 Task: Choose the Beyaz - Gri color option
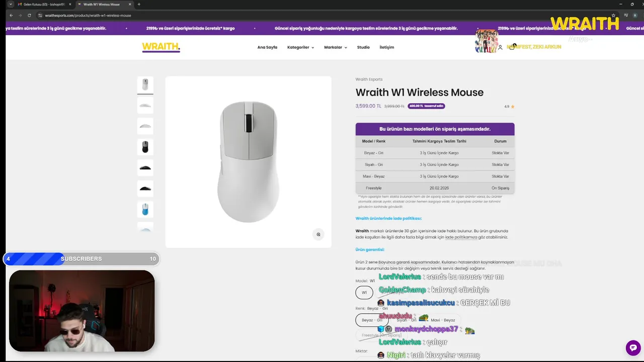372,320
